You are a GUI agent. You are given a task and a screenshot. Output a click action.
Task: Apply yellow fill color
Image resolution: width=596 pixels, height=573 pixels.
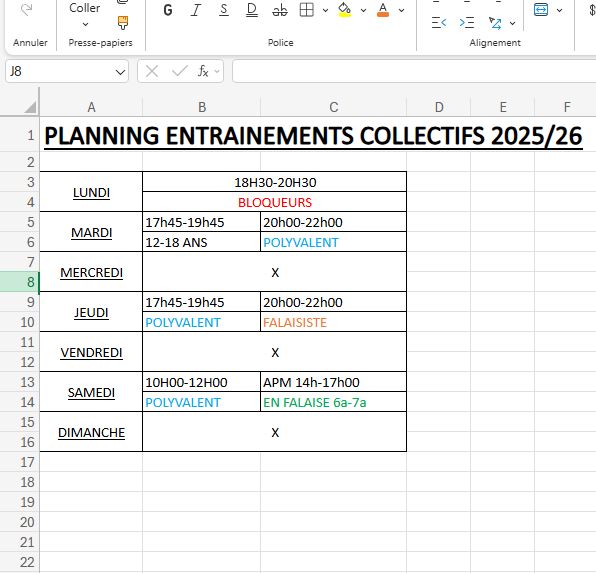tap(344, 10)
